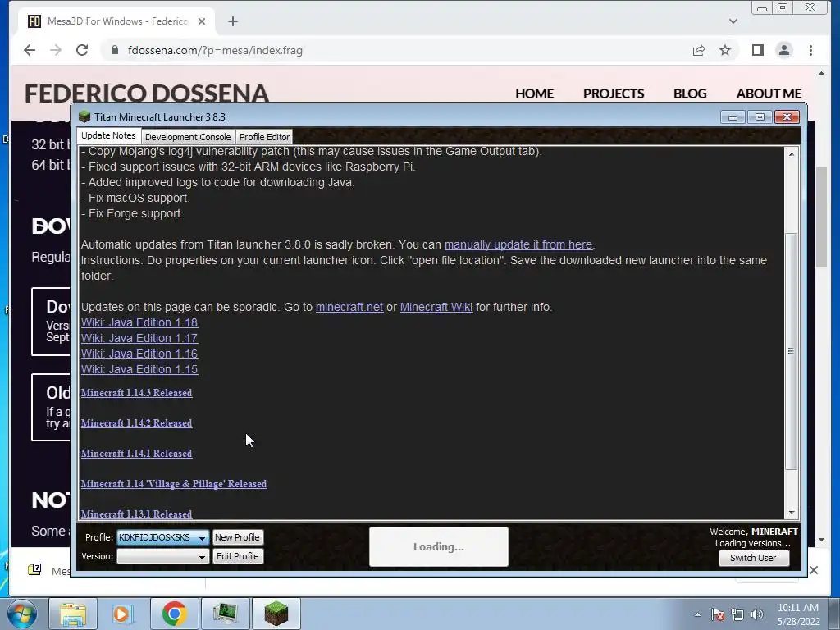This screenshot has height=630, width=840.
Task: Click browser page scroll-up arrow
Action: [821, 73]
